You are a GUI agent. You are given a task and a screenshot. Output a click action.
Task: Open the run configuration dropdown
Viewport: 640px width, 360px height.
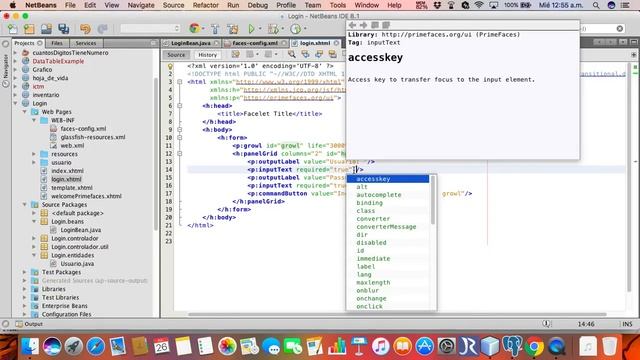(150, 28)
